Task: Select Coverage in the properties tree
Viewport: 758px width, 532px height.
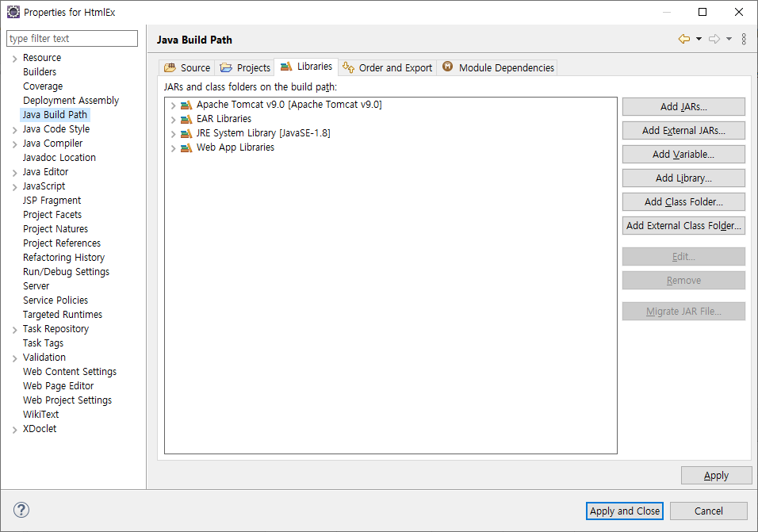Action: point(43,86)
